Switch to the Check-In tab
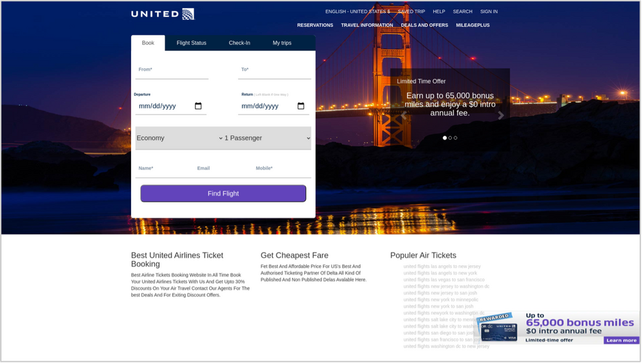Image resolution: width=643 pixels, height=364 pixels. pyautogui.click(x=239, y=42)
